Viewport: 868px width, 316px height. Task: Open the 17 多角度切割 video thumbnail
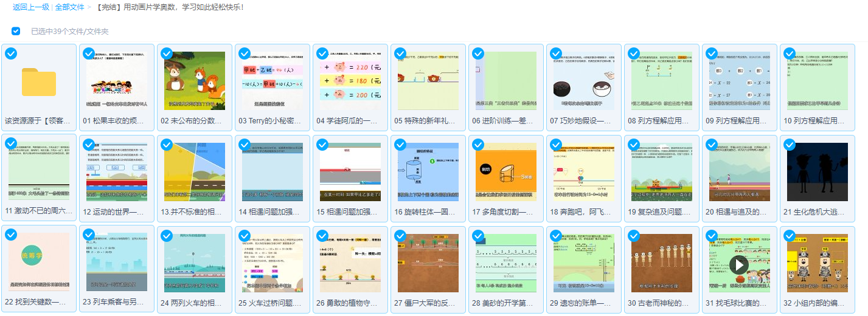click(x=506, y=173)
